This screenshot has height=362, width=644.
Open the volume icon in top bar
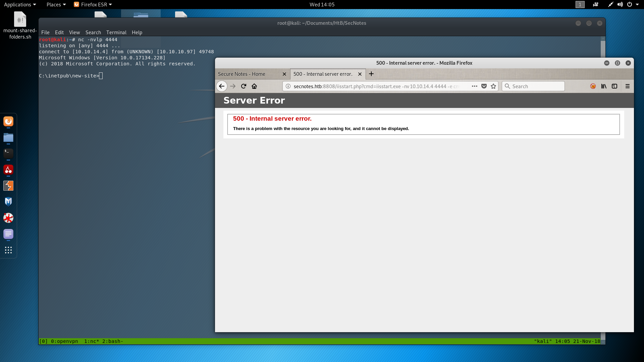click(x=620, y=4)
